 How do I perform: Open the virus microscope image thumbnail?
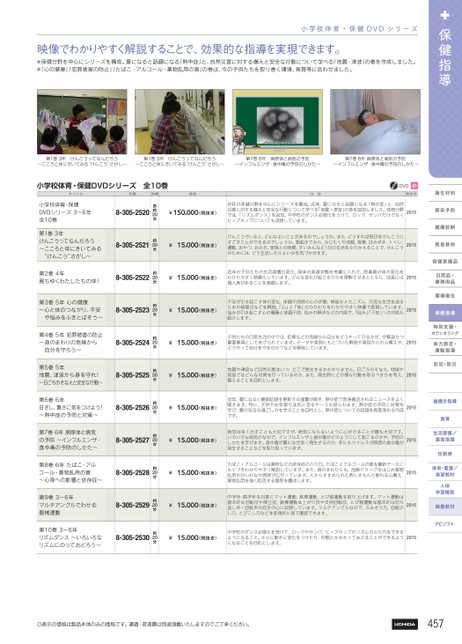click(x=277, y=122)
